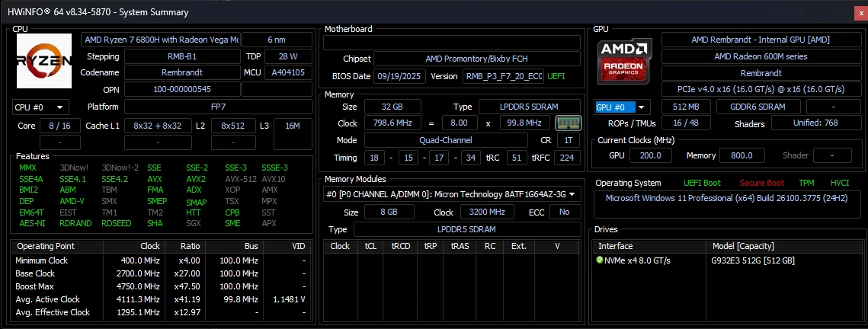Viewport: 868px width, 329px height.
Task: Click the memory clock value 798.6 MHz
Action: coord(392,123)
